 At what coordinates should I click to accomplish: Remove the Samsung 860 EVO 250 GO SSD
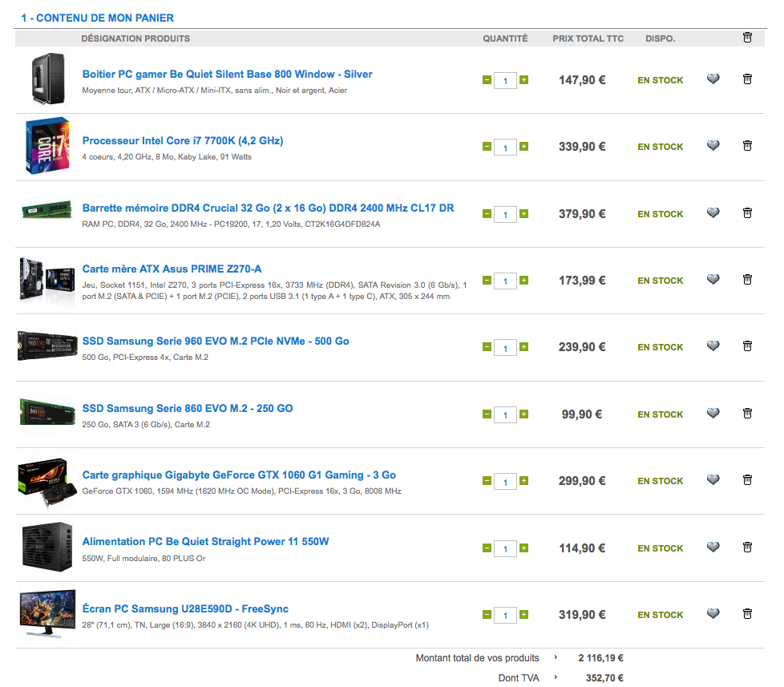747,414
